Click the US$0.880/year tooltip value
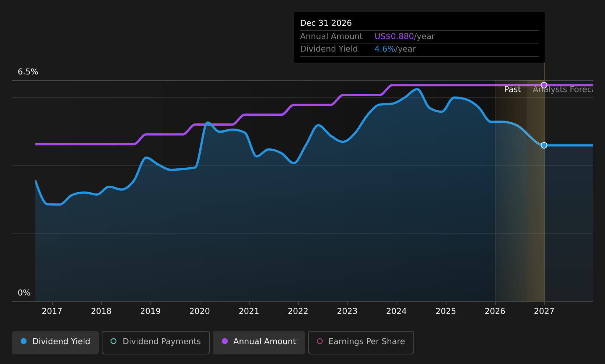Screen dimensions: 605x364 pyautogui.click(x=405, y=36)
